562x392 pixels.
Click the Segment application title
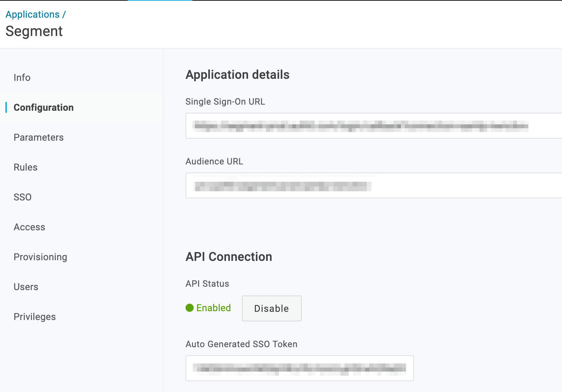point(34,31)
